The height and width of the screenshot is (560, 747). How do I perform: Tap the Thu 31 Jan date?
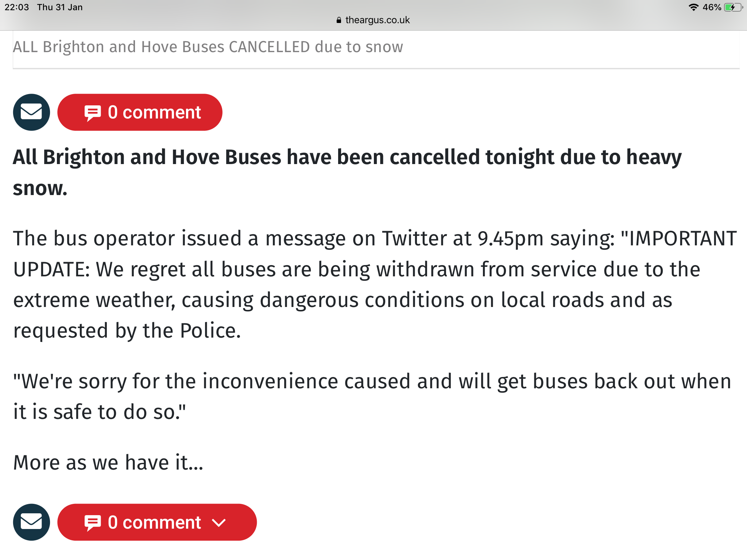(60, 7)
